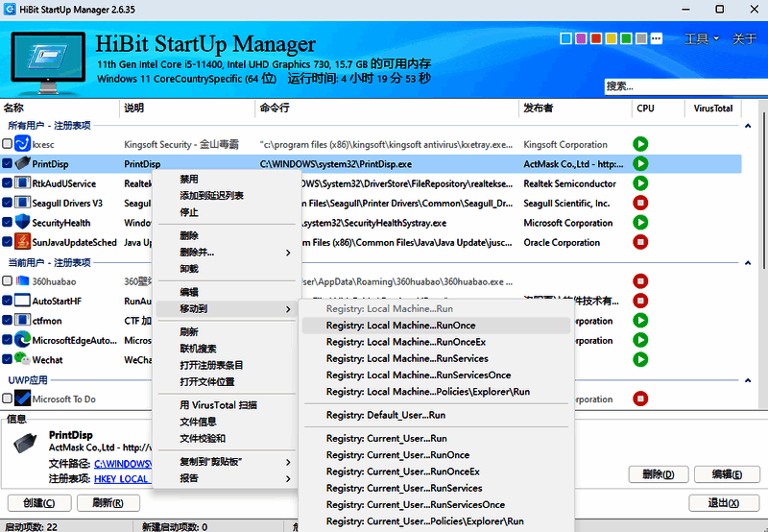Click red stopped icon for Seagull Drivers V3
The width and height of the screenshot is (768, 532).
(x=640, y=203)
